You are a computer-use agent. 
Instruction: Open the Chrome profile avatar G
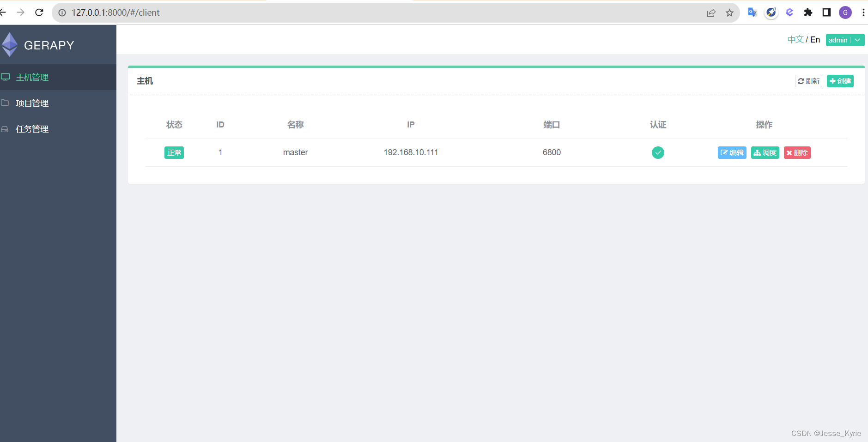click(845, 12)
